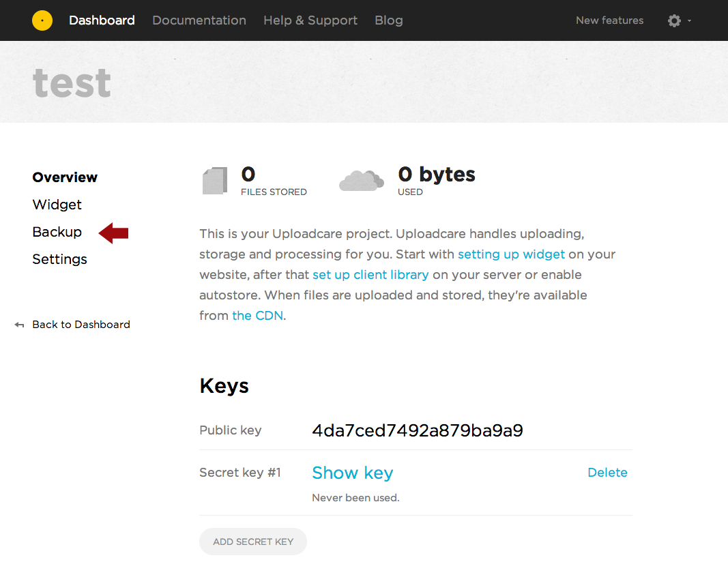Viewport: 728px width, 577px height.
Task: Follow the 'setting up widget' link
Action: pyautogui.click(x=511, y=254)
